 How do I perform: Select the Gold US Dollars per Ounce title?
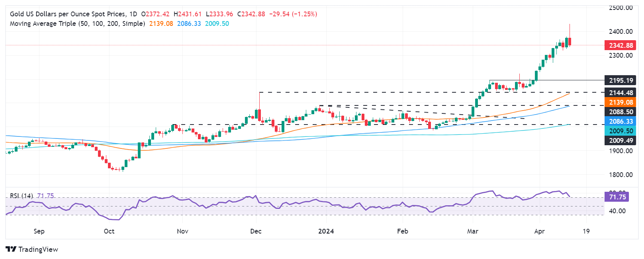point(68,14)
